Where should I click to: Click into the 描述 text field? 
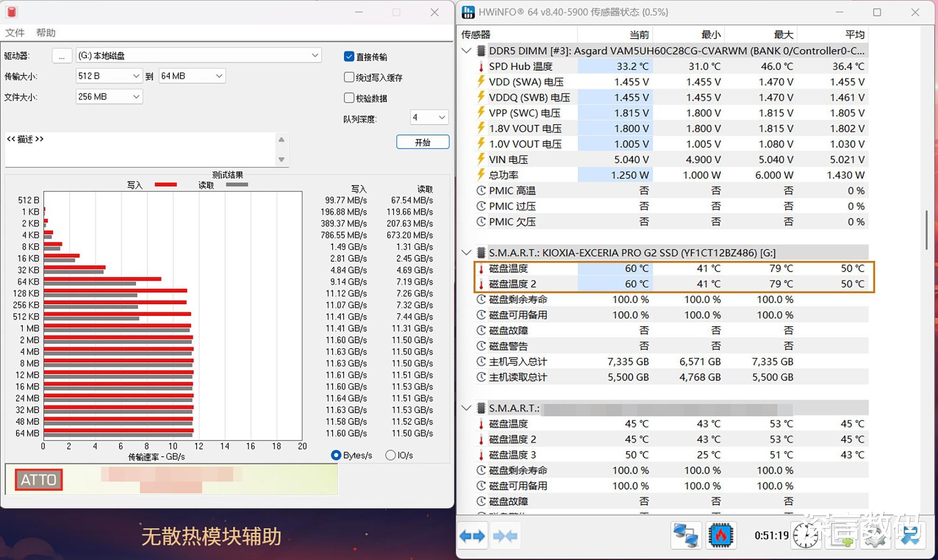coord(141,149)
